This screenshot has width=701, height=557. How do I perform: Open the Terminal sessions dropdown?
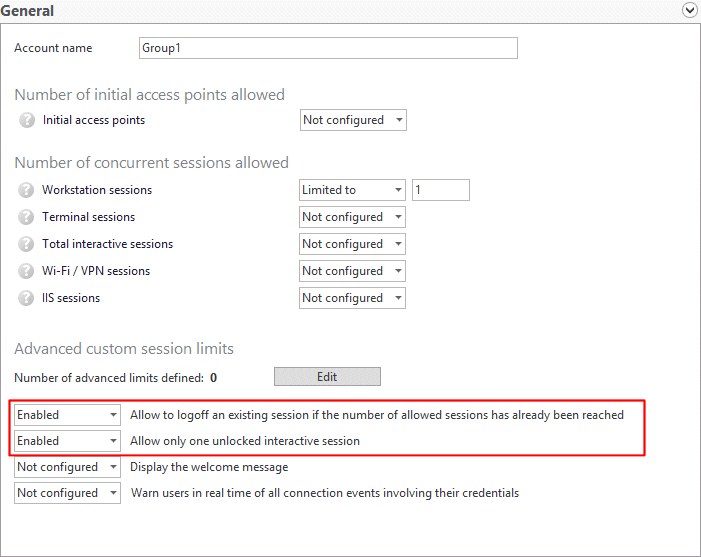pos(352,217)
